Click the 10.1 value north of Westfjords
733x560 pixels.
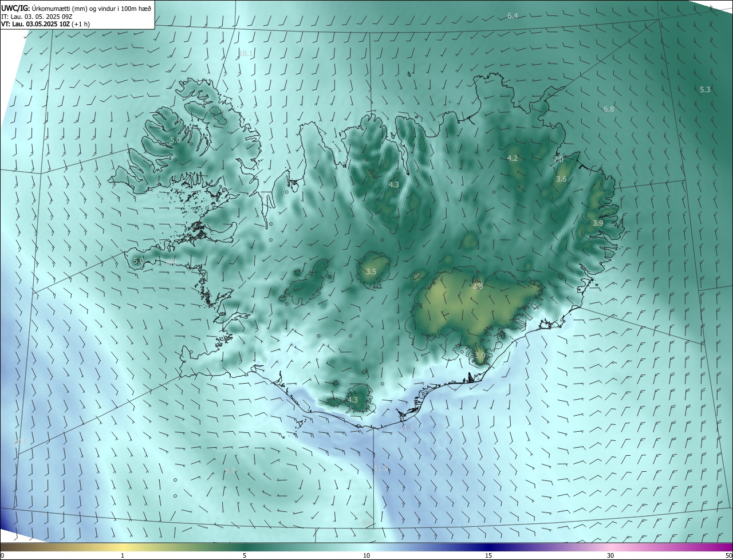pyautogui.click(x=246, y=53)
